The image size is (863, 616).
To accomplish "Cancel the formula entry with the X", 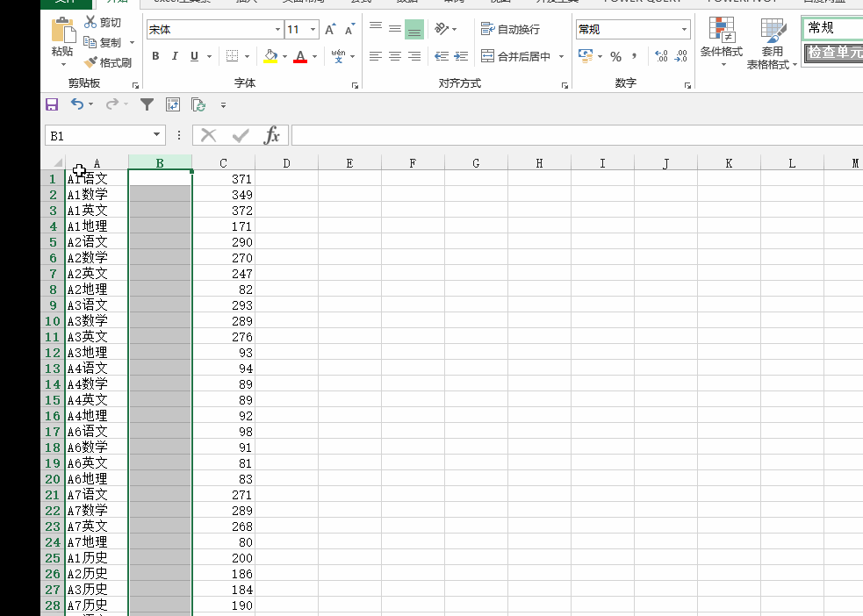I will (209, 135).
